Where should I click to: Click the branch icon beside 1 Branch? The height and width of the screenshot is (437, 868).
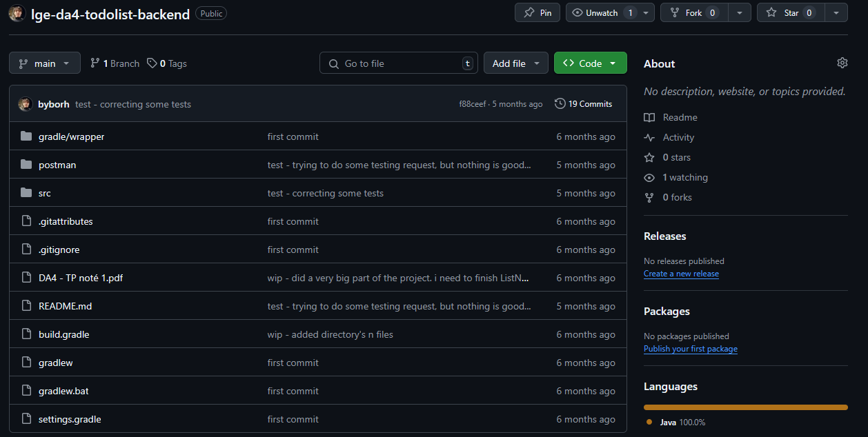pyautogui.click(x=95, y=63)
